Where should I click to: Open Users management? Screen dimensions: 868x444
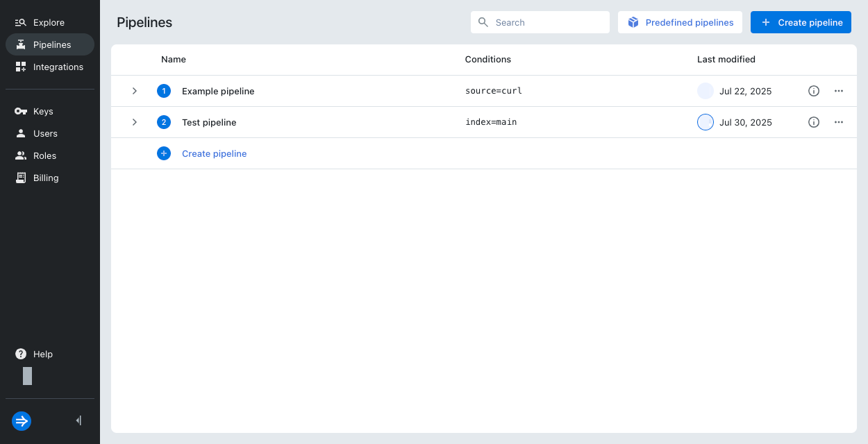pyautogui.click(x=49, y=133)
